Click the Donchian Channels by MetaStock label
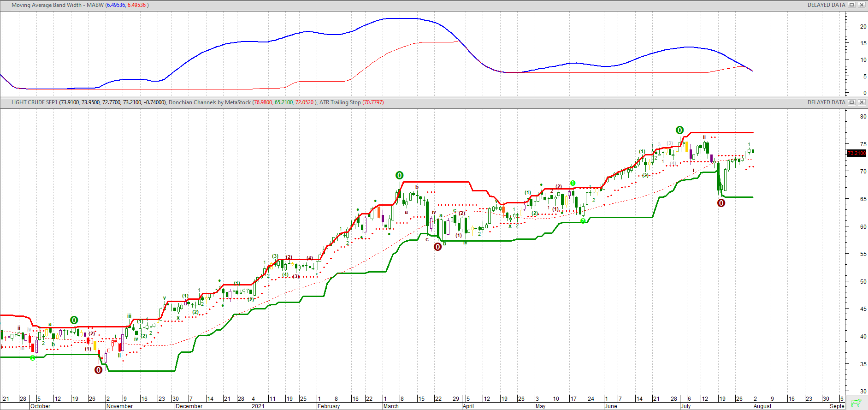This screenshot has width=868, height=410. (x=210, y=102)
